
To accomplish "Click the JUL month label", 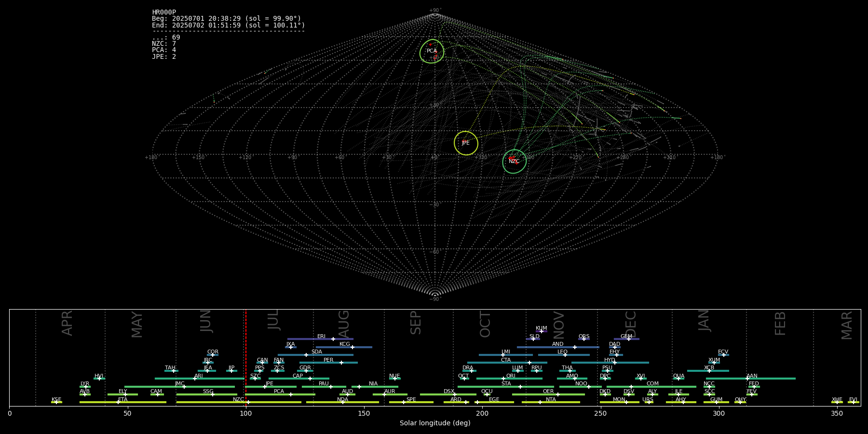I will 273,320.
